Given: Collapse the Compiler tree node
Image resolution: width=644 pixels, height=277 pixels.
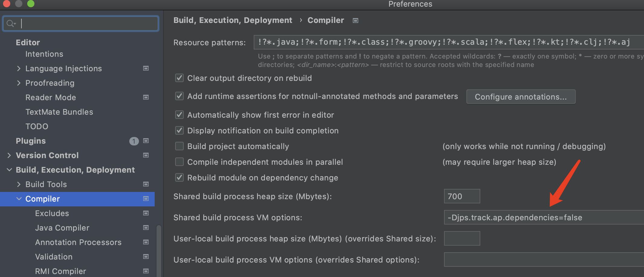Looking at the screenshot, I should (19, 199).
